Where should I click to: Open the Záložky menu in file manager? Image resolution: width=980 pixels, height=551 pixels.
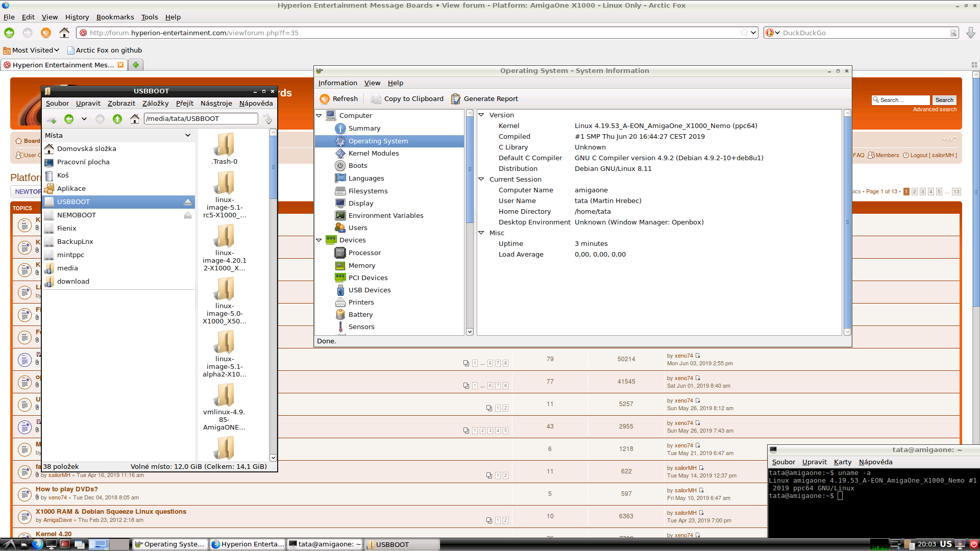(155, 103)
